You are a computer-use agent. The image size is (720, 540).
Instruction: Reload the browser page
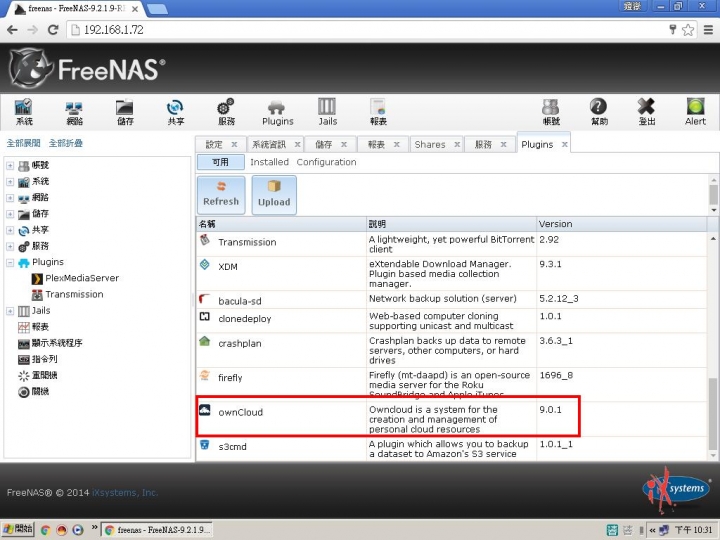tap(53, 30)
